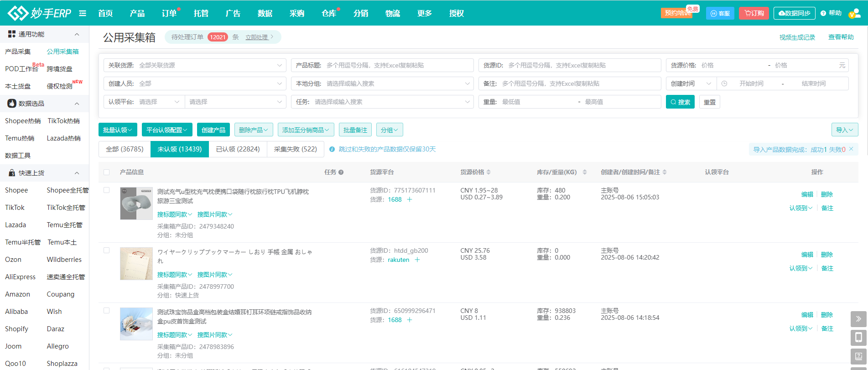Image resolution: width=868 pixels, height=370 pixels.
Task: Click the mobile phone floating icon
Action: coord(858,338)
